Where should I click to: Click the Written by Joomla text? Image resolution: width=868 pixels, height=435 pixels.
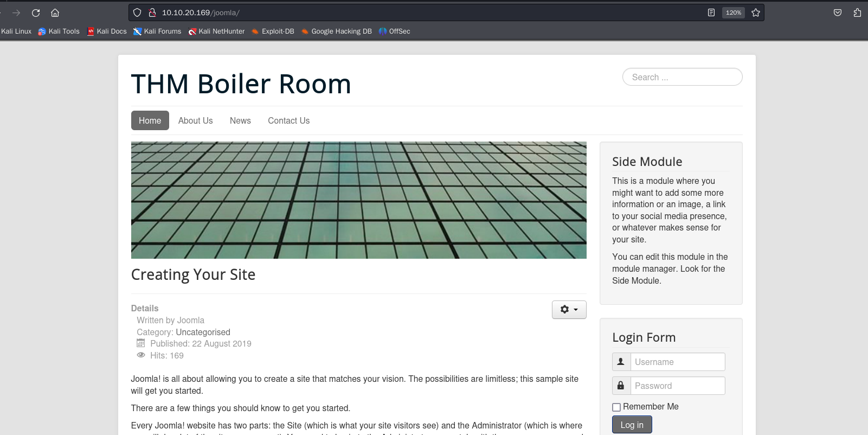(170, 321)
